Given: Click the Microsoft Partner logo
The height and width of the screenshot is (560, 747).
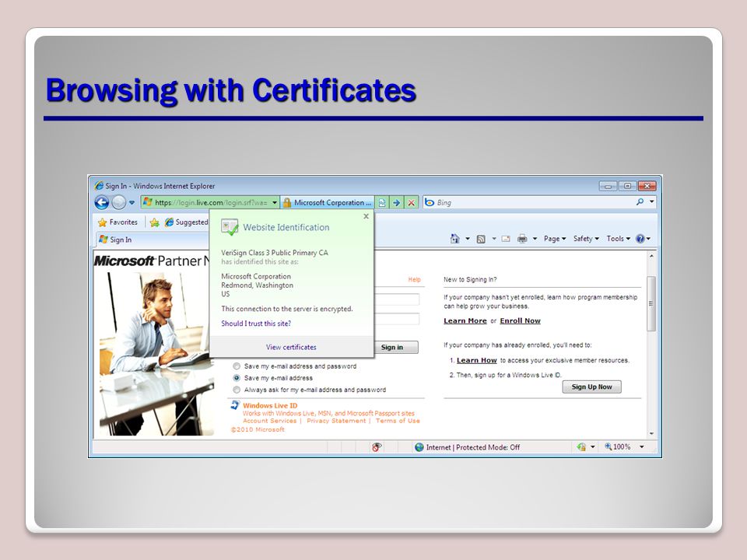Looking at the screenshot, I should click(152, 261).
